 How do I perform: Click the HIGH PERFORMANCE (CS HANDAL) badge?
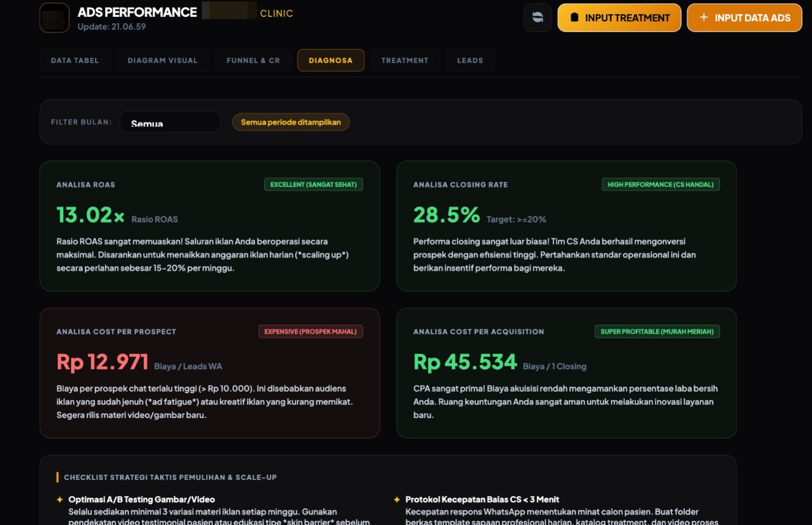661,185
